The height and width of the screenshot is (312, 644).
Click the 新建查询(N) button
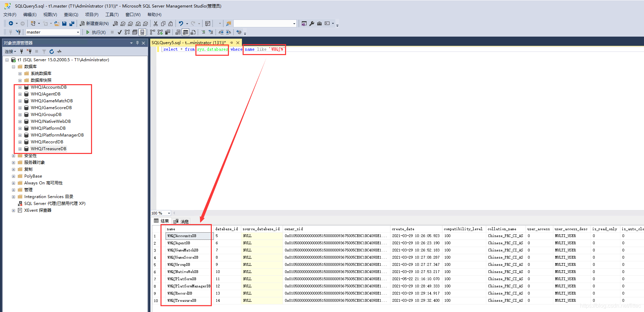point(94,24)
